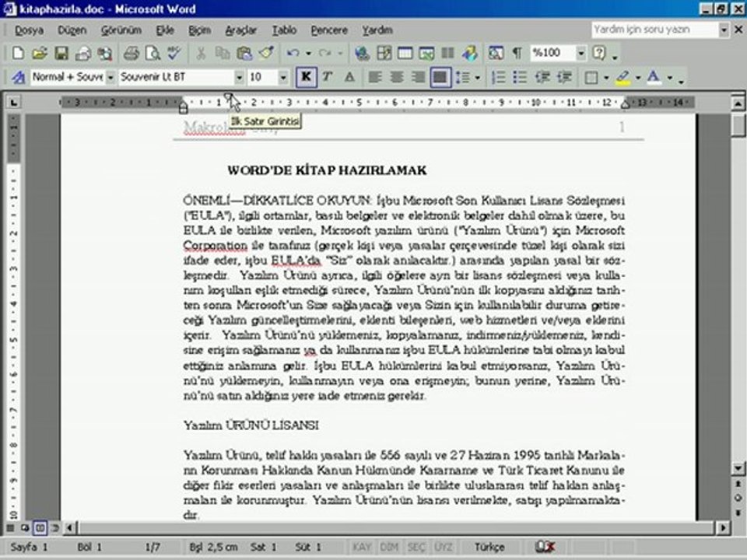
Task: Start a bulleted list
Action: click(x=521, y=77)
